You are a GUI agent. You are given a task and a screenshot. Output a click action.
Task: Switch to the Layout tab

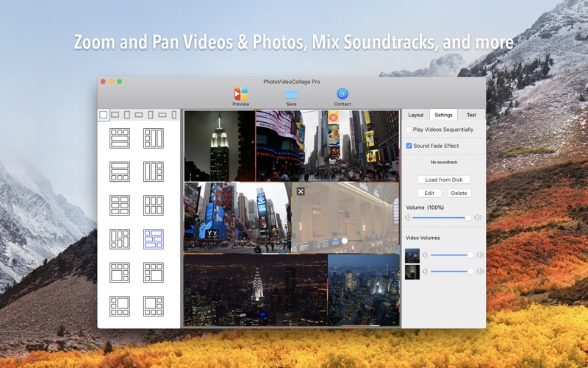coord(415,115)
